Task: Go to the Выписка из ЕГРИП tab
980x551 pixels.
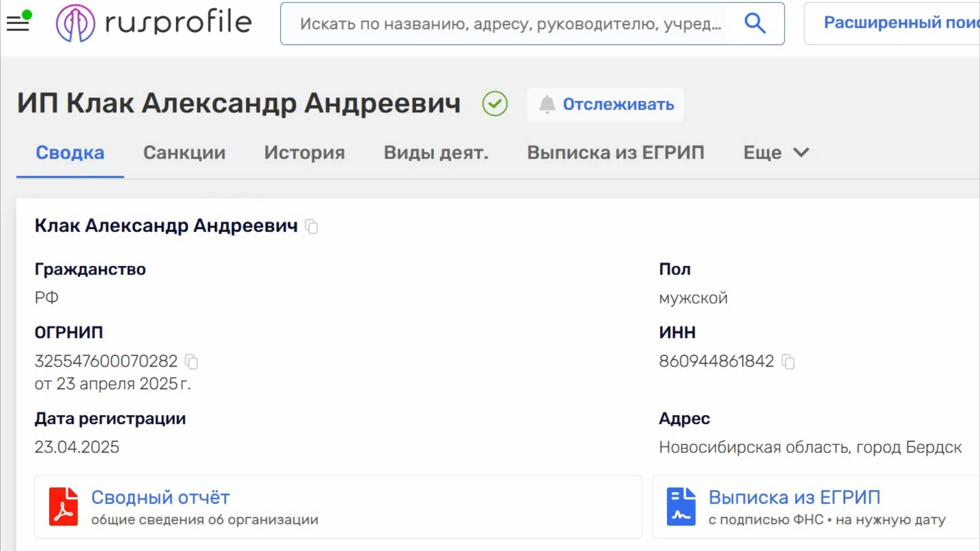Action: click(616, 153)
